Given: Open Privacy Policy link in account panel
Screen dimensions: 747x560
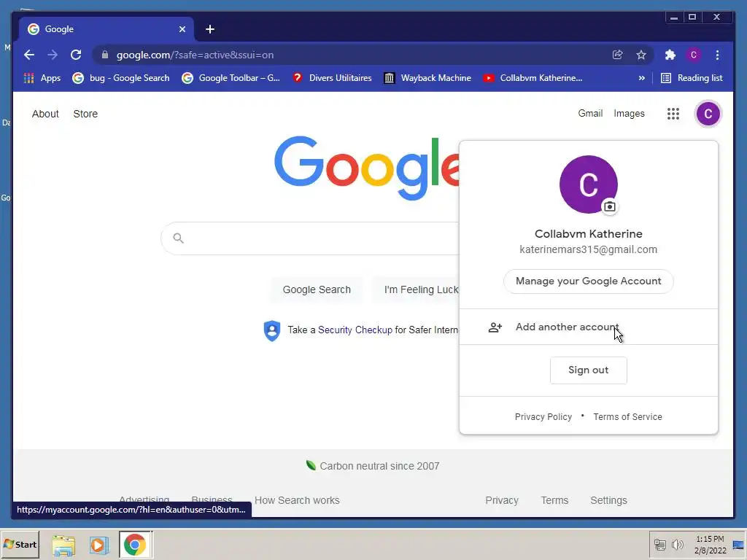Looking at the screenshot, I should 543,416.
